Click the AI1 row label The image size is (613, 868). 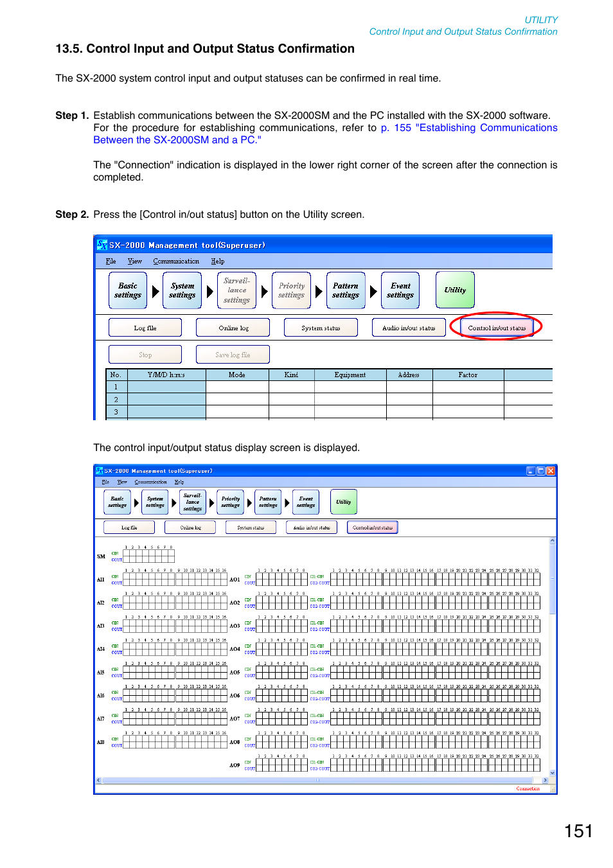click(x=101, y=580)
